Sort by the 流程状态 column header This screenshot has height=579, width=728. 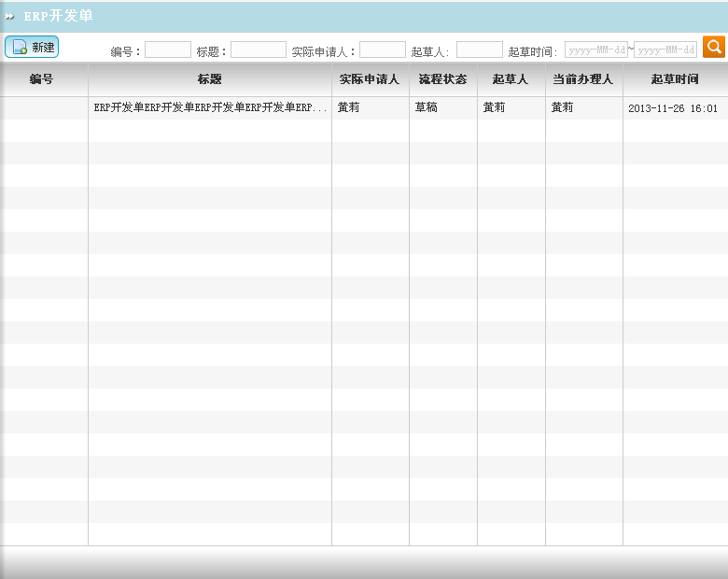(x=442, y=79)
